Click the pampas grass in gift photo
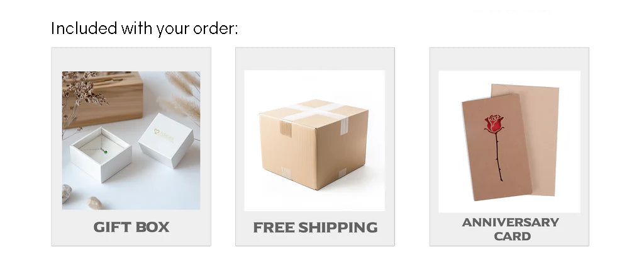Viewport: 644px width, 264px height. 180,96
